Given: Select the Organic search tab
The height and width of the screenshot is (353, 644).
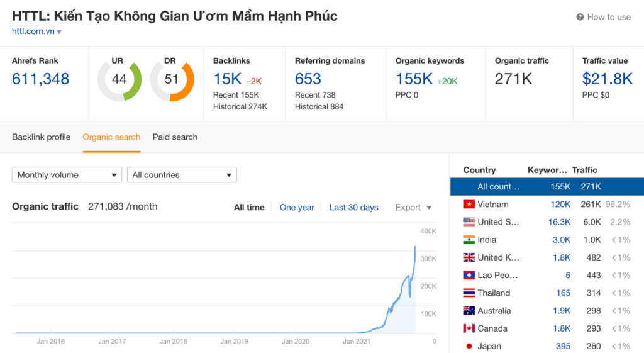Looking at the screenshot, I should point(111,137).
